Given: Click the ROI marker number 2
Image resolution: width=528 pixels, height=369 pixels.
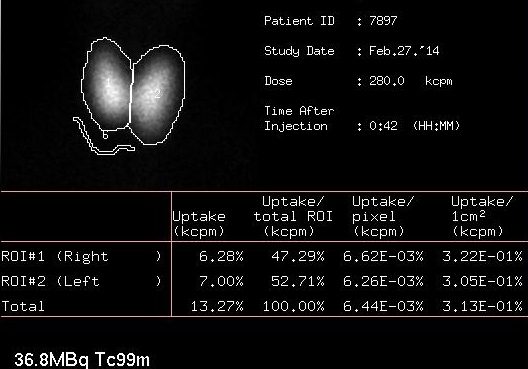Looking at the screenshot, I should pyautogui.click(x=157, y=94).
